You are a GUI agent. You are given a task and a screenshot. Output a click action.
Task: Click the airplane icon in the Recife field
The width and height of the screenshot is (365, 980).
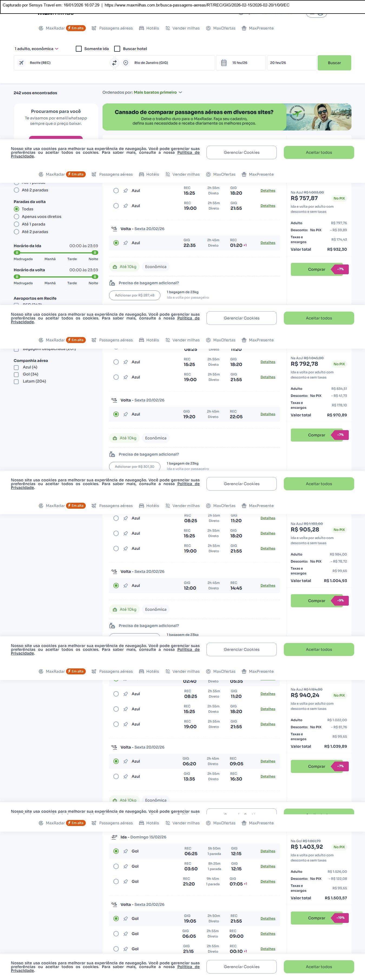(21, 63)
